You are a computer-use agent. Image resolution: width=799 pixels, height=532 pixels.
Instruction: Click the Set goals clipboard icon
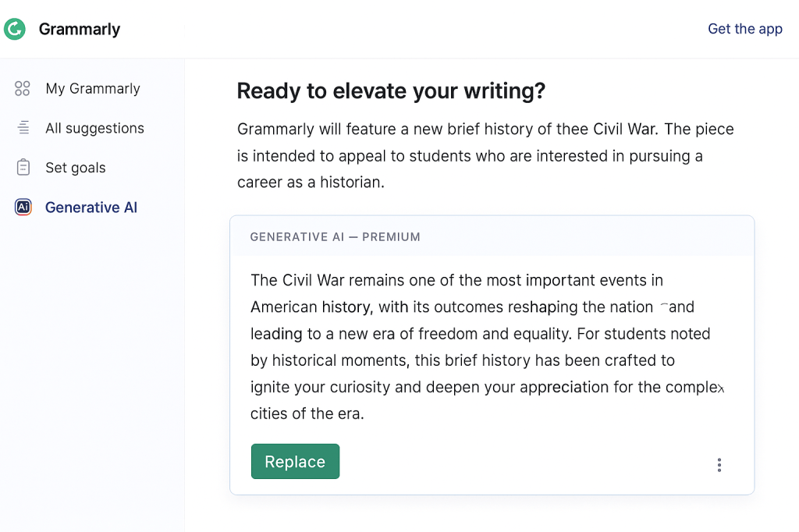pos(23,168)
